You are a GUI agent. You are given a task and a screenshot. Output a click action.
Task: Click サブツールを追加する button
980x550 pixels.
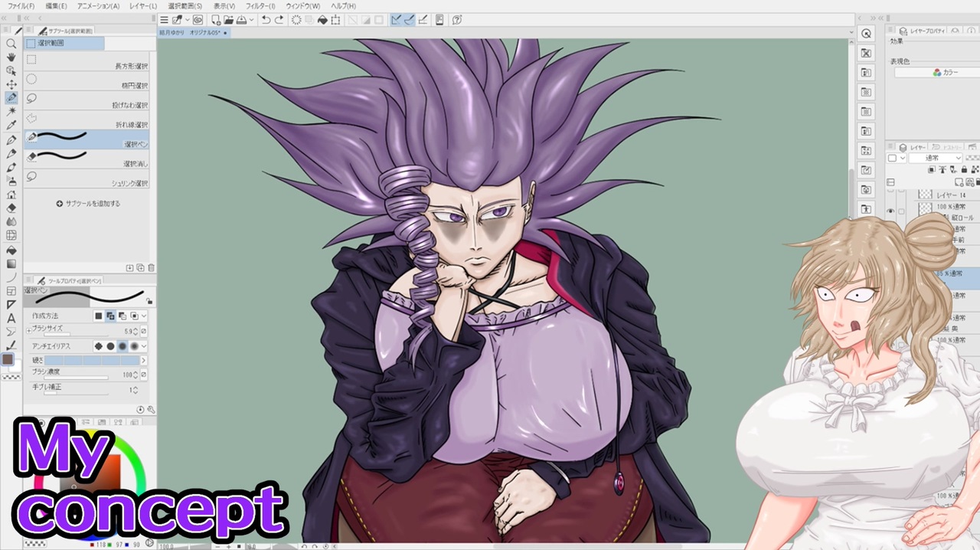[x=88, y=204]
